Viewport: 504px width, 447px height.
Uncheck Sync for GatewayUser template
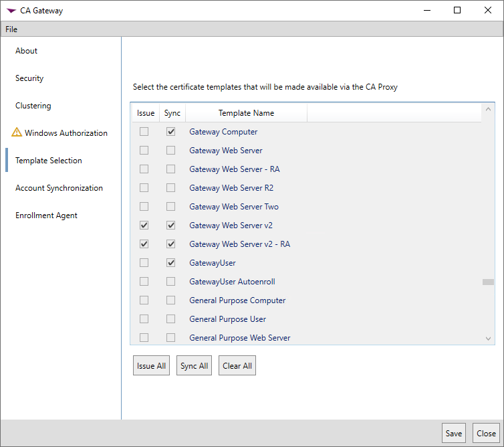pos(171,263)
